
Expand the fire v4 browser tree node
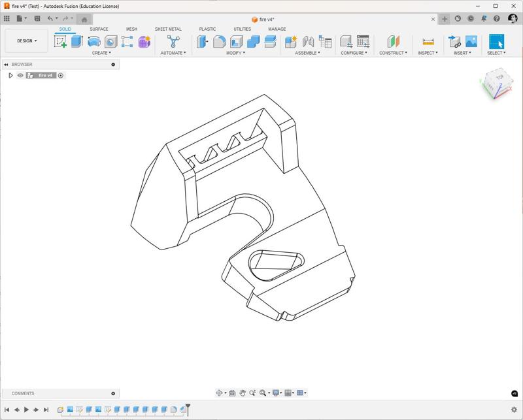tap(10, 75)
